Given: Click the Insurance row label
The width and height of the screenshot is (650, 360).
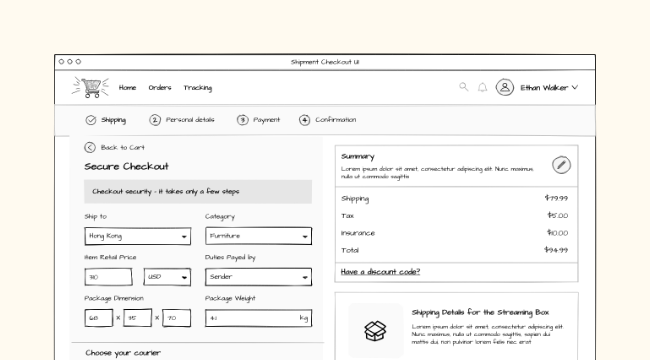Looking at the screenshot, I should click(x=358, y=233).
